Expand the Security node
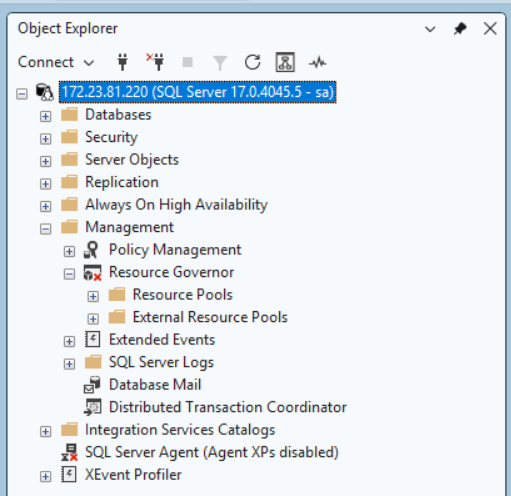The height and width of the screenshot is (496, 511). click(45, 139)
